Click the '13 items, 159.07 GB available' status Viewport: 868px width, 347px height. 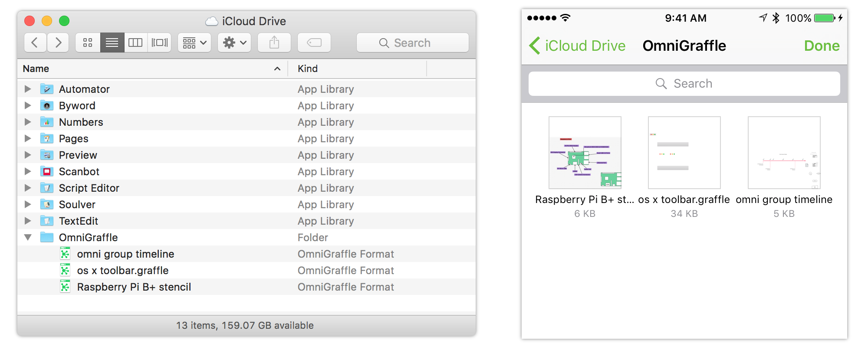[245, 325]
